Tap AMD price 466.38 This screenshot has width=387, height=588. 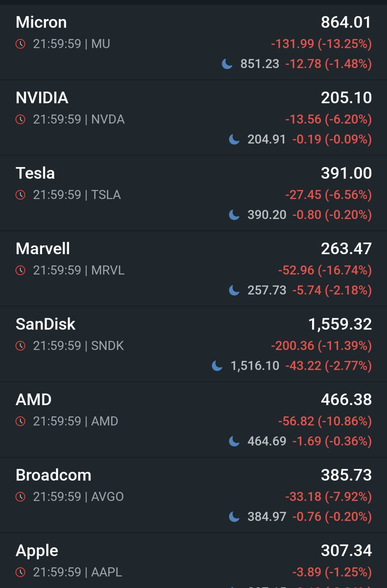[347, 400]
